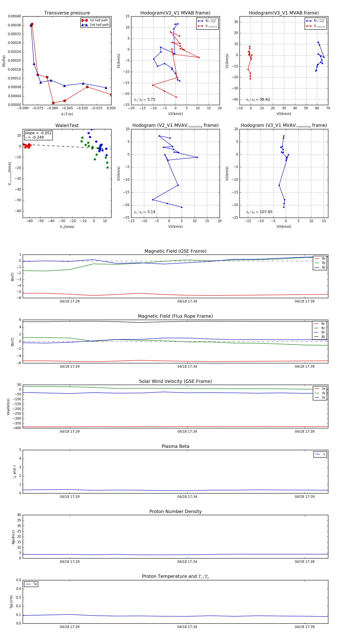Viewport: 351px width, 644px height.
Task: Click the 'r = -0.249' annotation
Action: click(35, 137)
